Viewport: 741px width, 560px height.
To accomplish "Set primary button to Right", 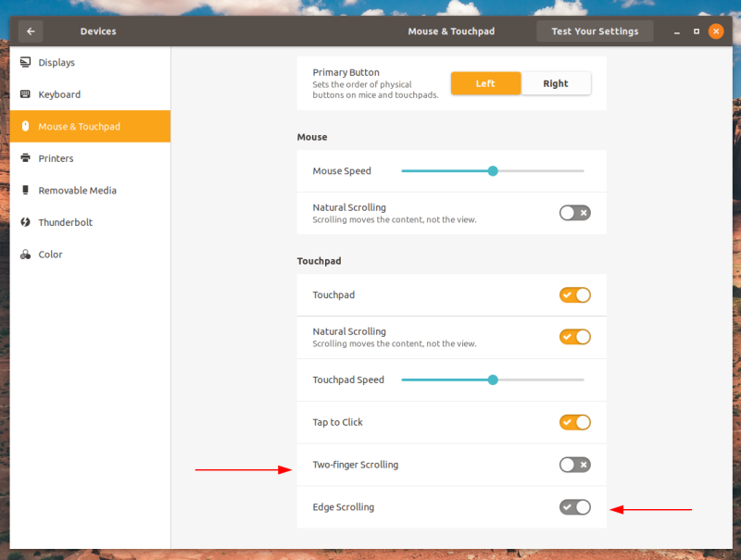I will [556, 83].
